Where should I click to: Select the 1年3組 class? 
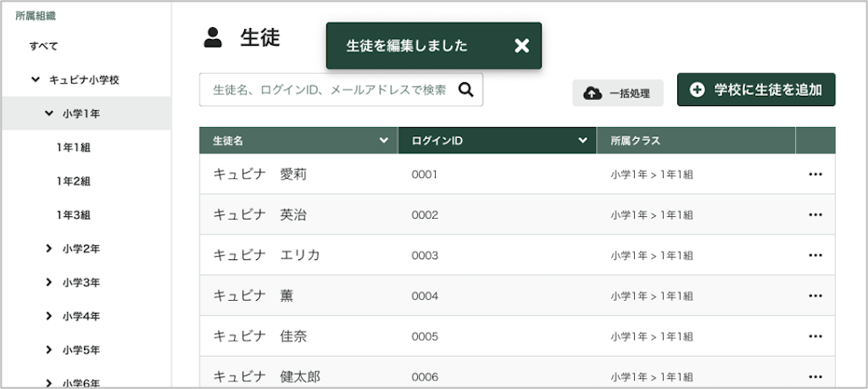tap(73, 214)
